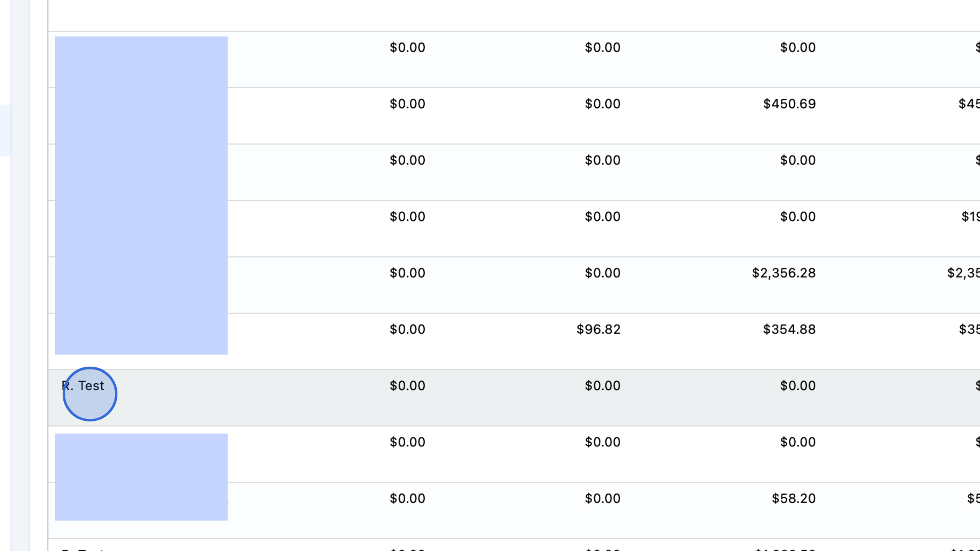This screenshot has height=551, width=980.
Task: Click the large redacted name block above R. Test
Action: pyautogui.click(x=141, y=195)
